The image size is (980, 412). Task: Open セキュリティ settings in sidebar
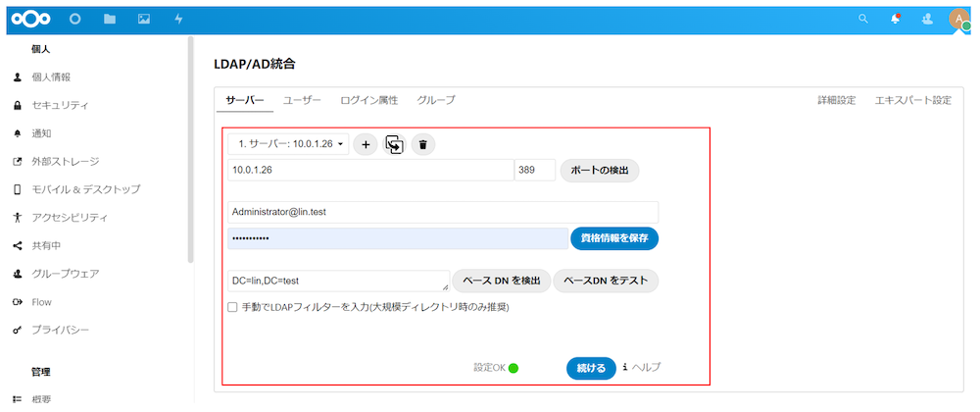[x=61, y=106]
